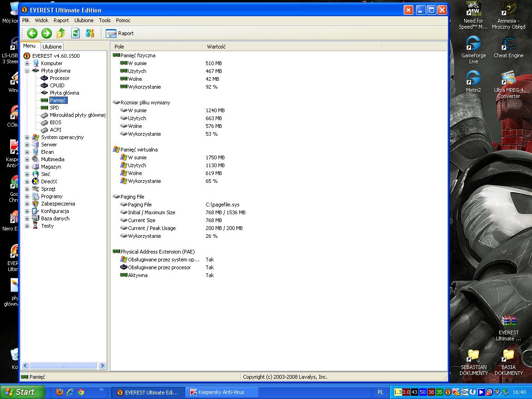Click the Konfiguracja tree icon

pyautogui.click(x=35, y=211)
